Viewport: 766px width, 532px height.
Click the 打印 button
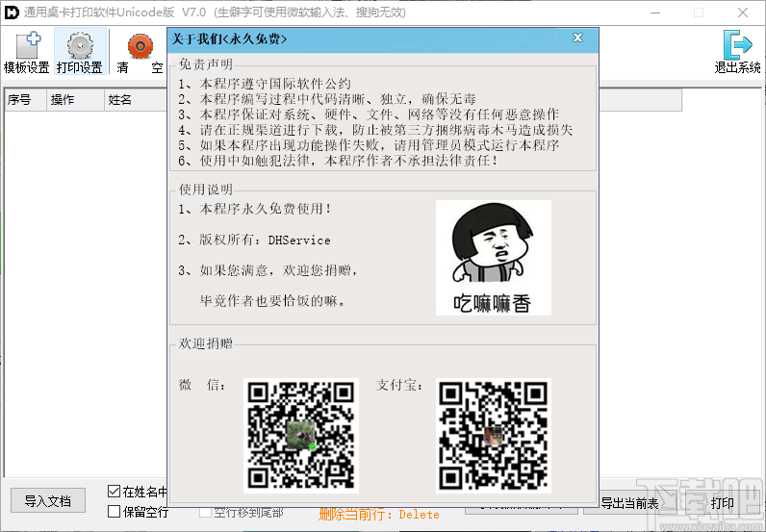point(722,503)
